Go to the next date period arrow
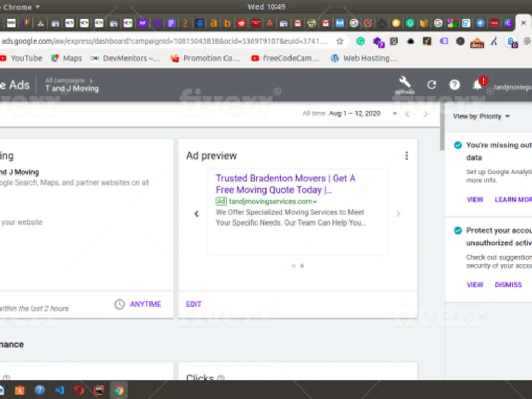 pos(426,114)
